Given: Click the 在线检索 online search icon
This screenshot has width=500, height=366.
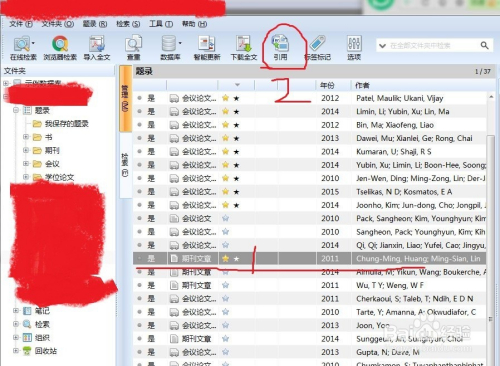Looking at the screenshot, I should 22,44.
